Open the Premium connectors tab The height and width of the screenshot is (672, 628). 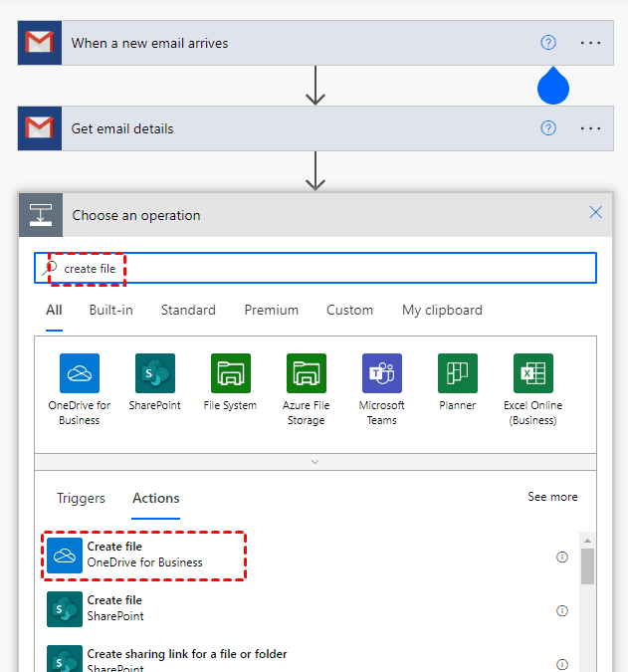click(x=272, y=310)
